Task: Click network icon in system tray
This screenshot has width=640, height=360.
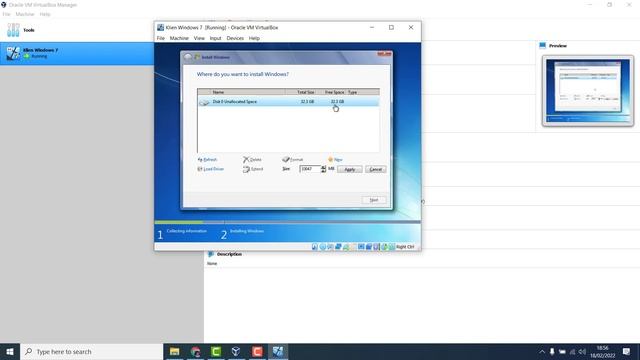Action: click(x=572, y=352)
